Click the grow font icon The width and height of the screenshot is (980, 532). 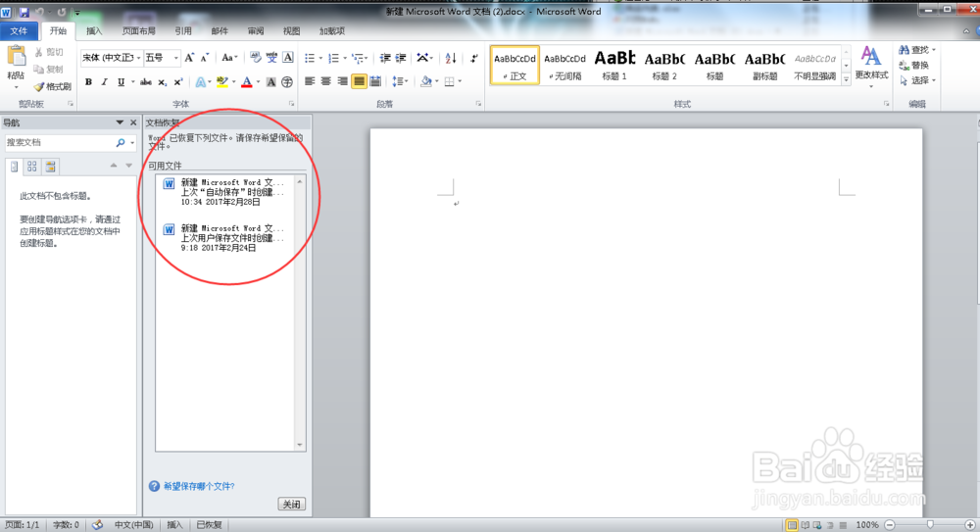click(189, 58)
